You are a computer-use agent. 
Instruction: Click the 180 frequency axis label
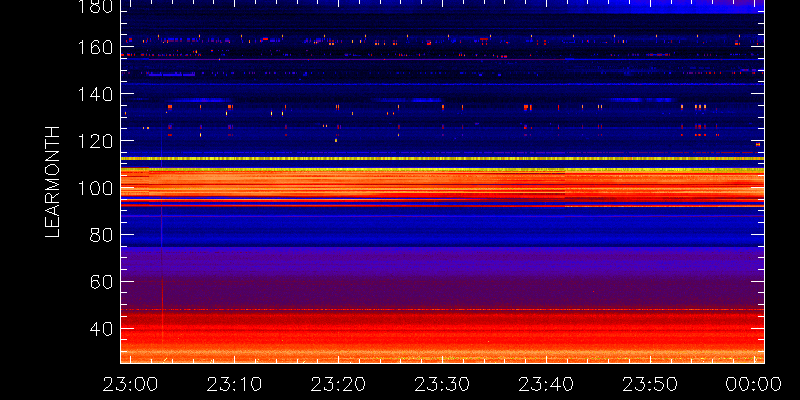click(95, 6)
